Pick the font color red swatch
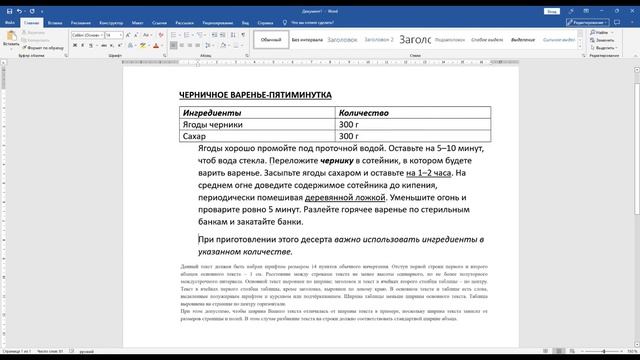 tap(156, 45)
